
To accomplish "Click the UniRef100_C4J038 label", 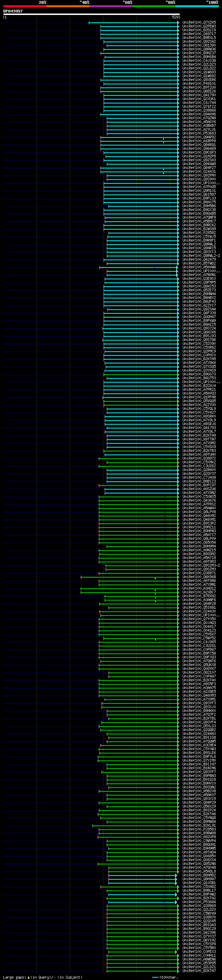I will pos(199,60).
